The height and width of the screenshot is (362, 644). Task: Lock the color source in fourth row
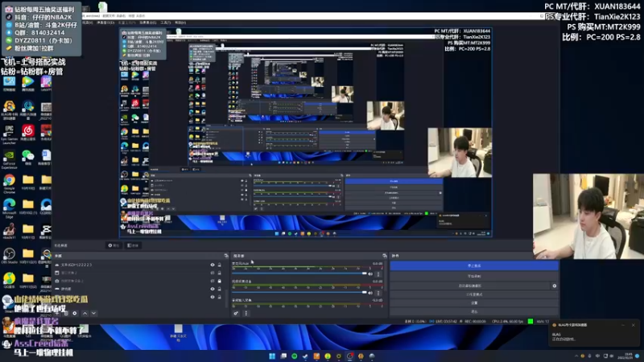pyautogui.click(x=219, y=289)
